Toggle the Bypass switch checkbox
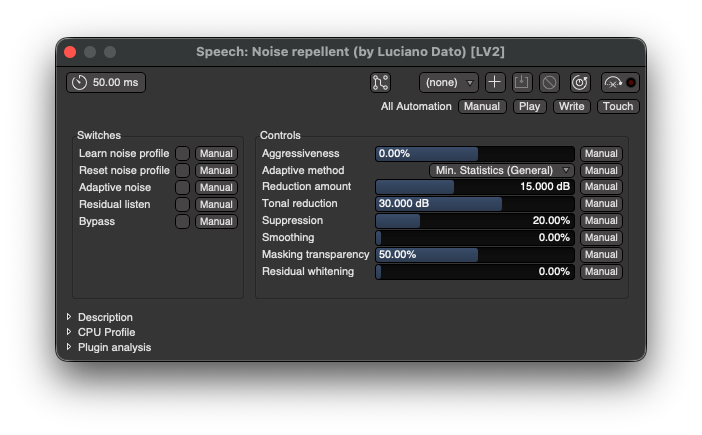The image size is (702, 435). pos(182,222)
